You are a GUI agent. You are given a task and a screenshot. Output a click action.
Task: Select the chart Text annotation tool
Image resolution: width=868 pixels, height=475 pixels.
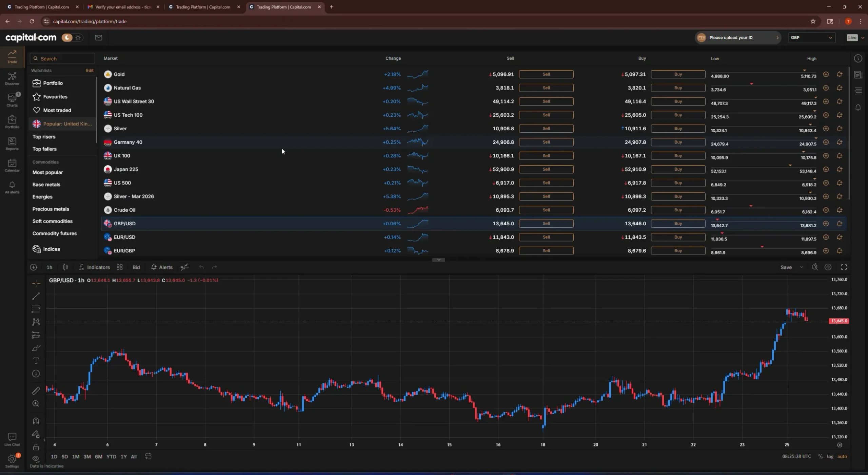[x=36, y=361]
